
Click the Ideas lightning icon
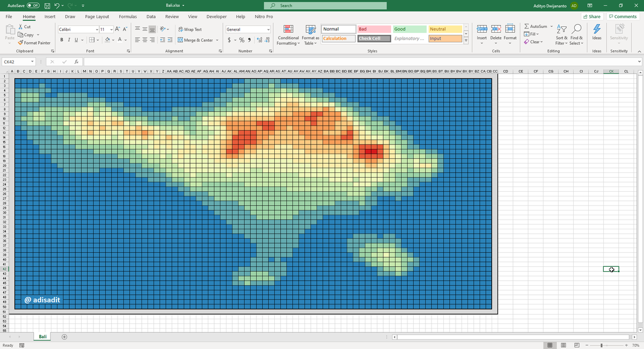click(x=597, y=30)
